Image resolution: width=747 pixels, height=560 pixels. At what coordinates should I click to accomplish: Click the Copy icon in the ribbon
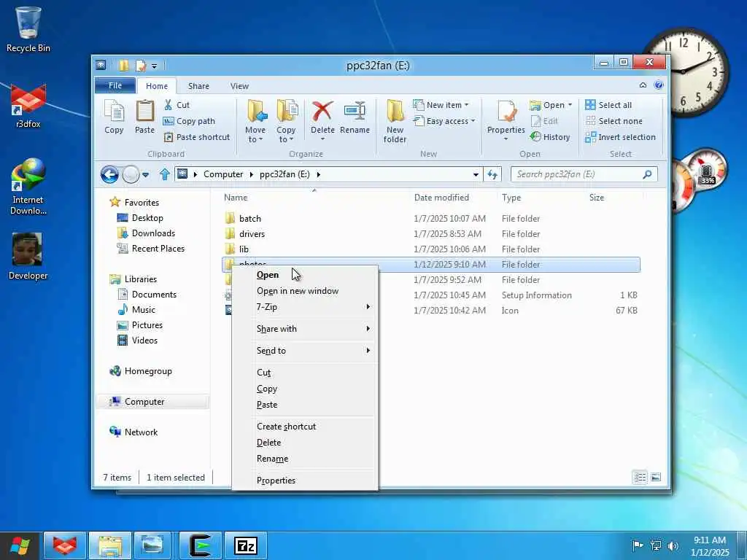[x=114, y=117]
